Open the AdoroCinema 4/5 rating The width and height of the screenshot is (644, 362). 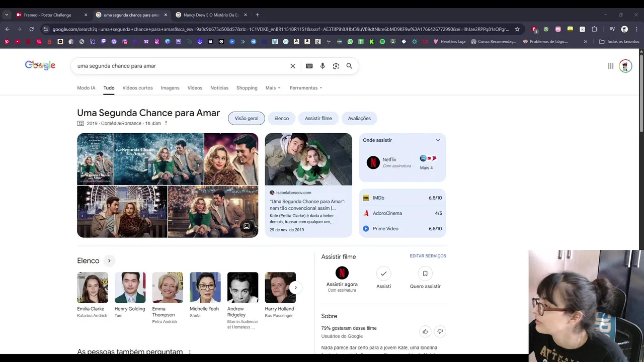point(403,213)
